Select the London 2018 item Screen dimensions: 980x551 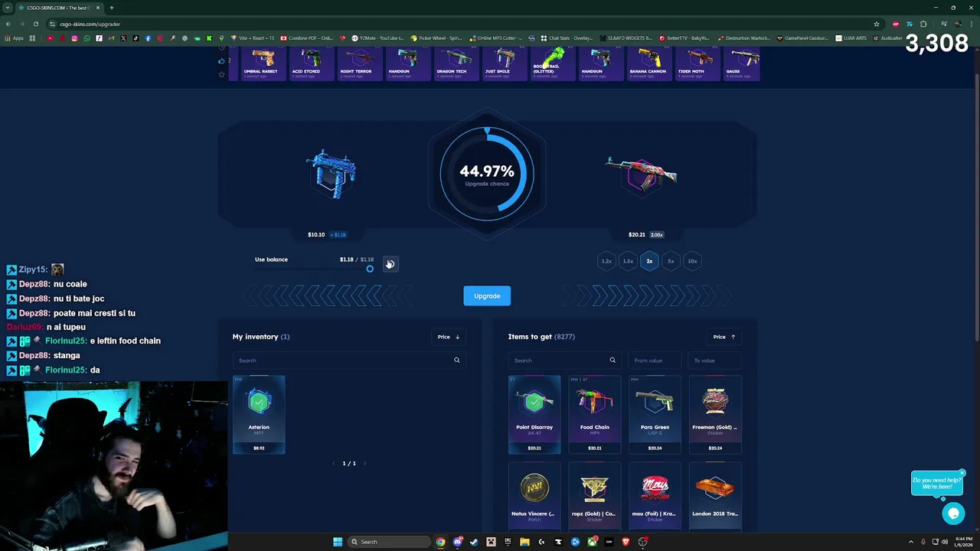715,496
